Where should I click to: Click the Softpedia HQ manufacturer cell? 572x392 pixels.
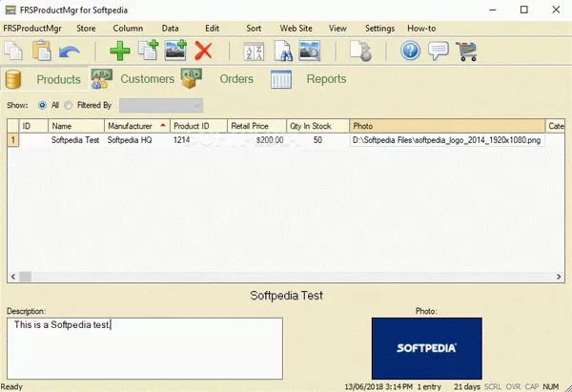pyautogui.click(x=137, y=140)
